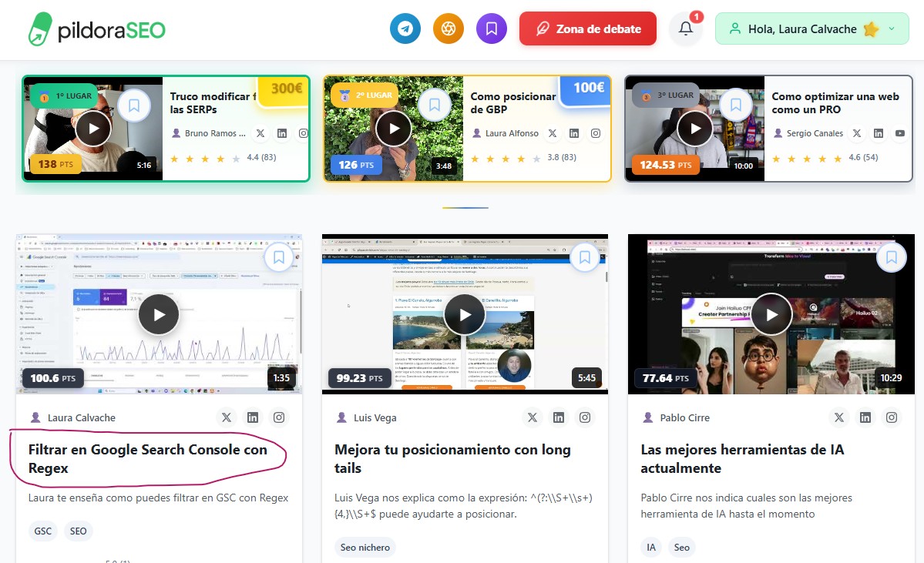Click the 4.6 (54) star rating

825,158
